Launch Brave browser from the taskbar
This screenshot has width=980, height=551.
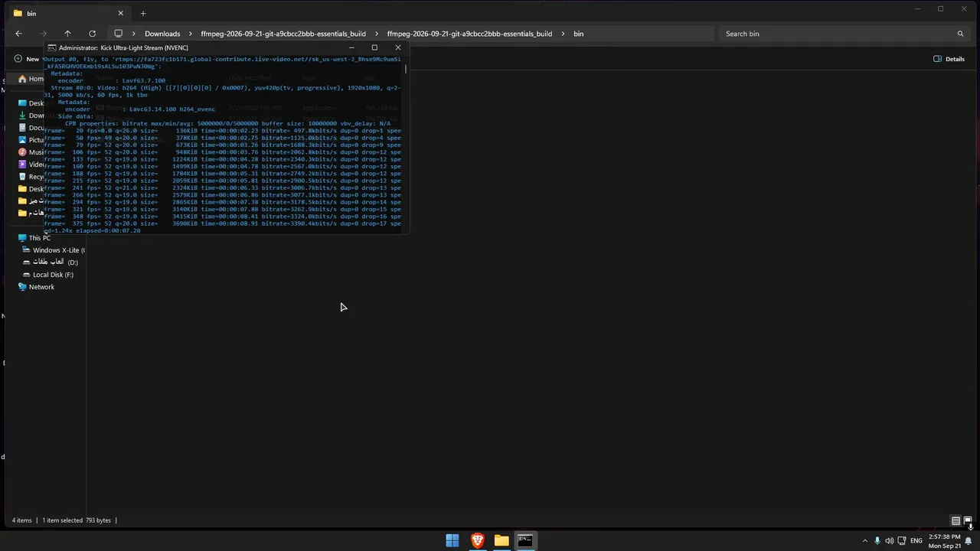(477, 540)
